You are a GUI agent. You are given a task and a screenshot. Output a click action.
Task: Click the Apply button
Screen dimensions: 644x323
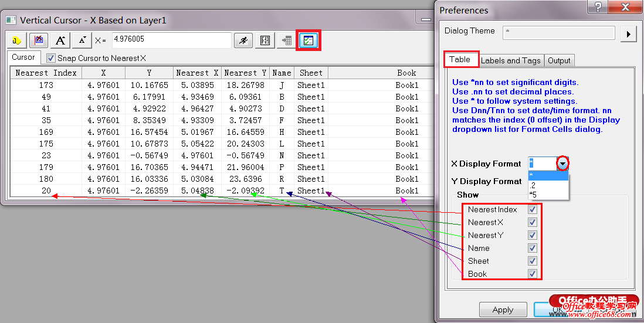point(503,310)
